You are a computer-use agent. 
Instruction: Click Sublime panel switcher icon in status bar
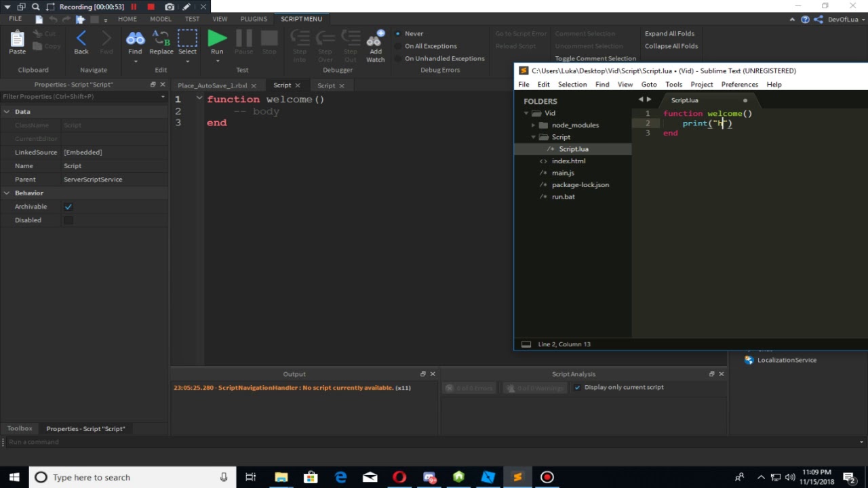pyautogui.click(x=526, y=344)
